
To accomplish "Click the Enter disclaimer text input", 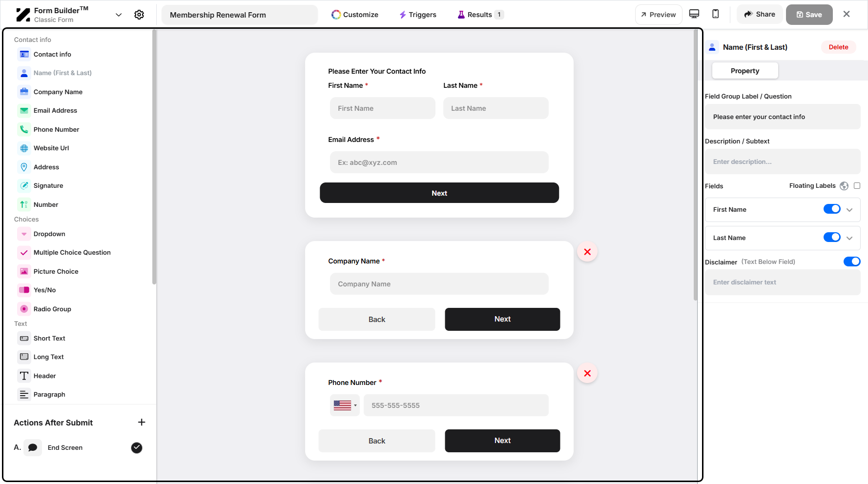I will pos(783,282).
